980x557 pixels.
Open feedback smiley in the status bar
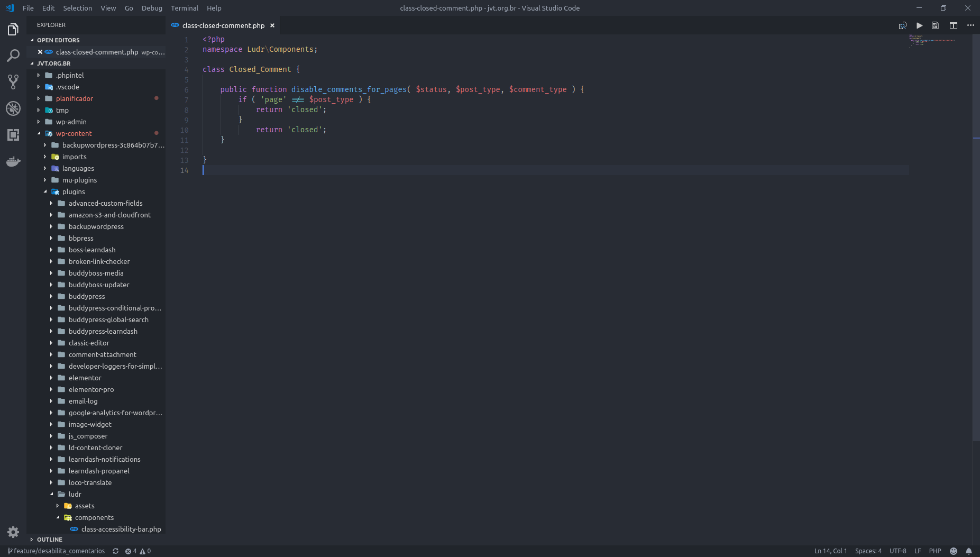coord(952,551)
